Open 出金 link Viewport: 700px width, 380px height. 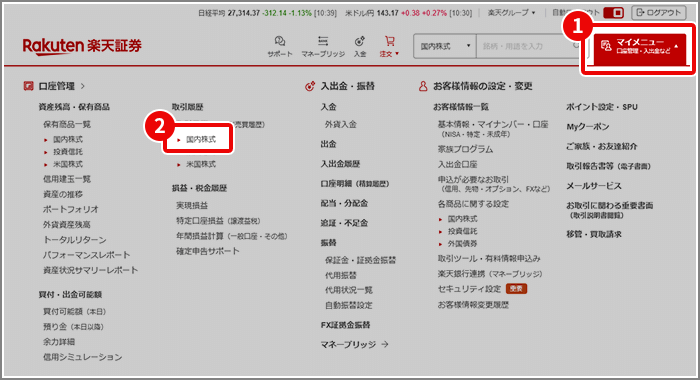[329, 144]
